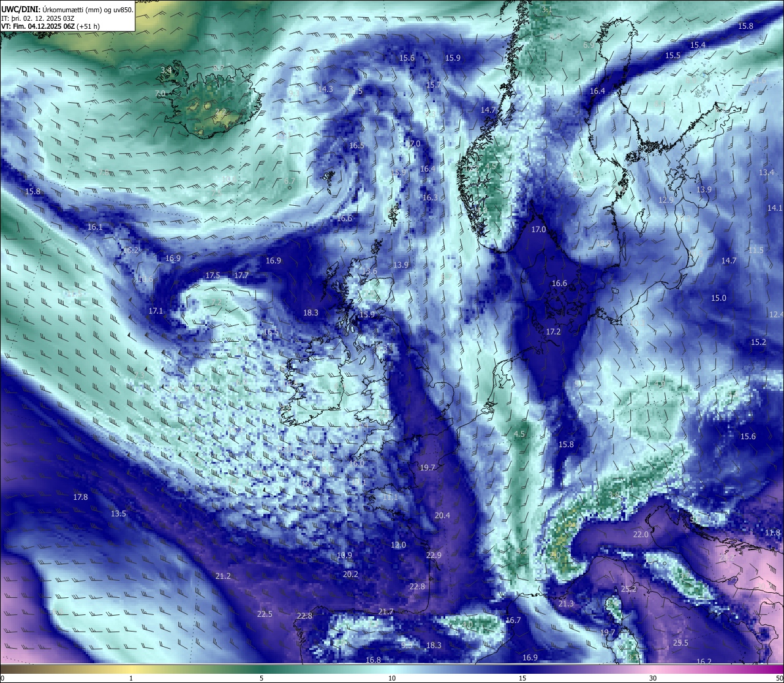Click the value label "11.5"
784x683 pixels.
coord(756,251)
